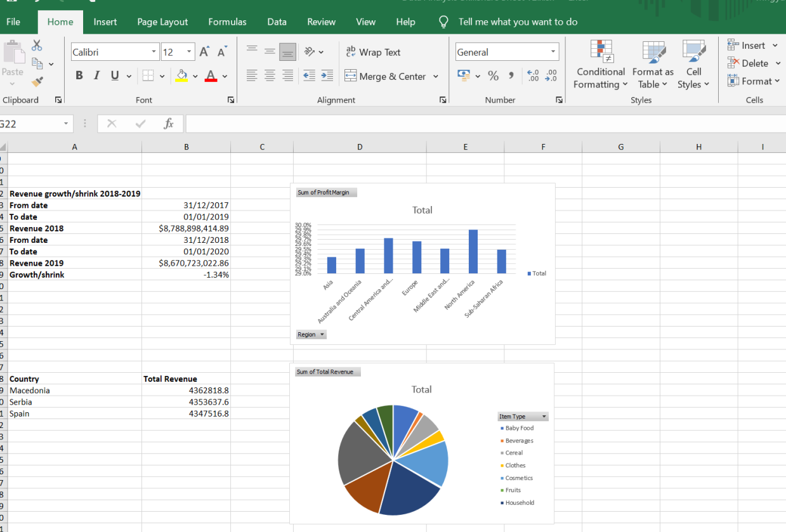Open the Formulas ribbon tab
Screen dimensions: 786x532
227,22
